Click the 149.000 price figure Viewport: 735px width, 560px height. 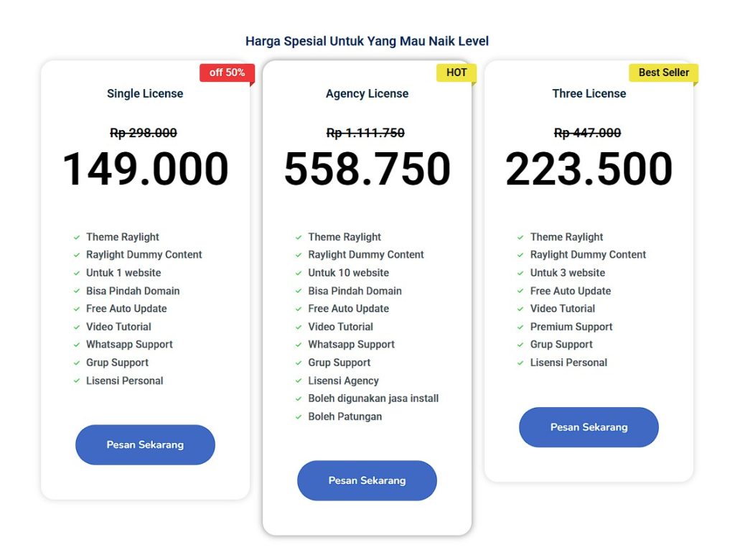click(145, 169)
